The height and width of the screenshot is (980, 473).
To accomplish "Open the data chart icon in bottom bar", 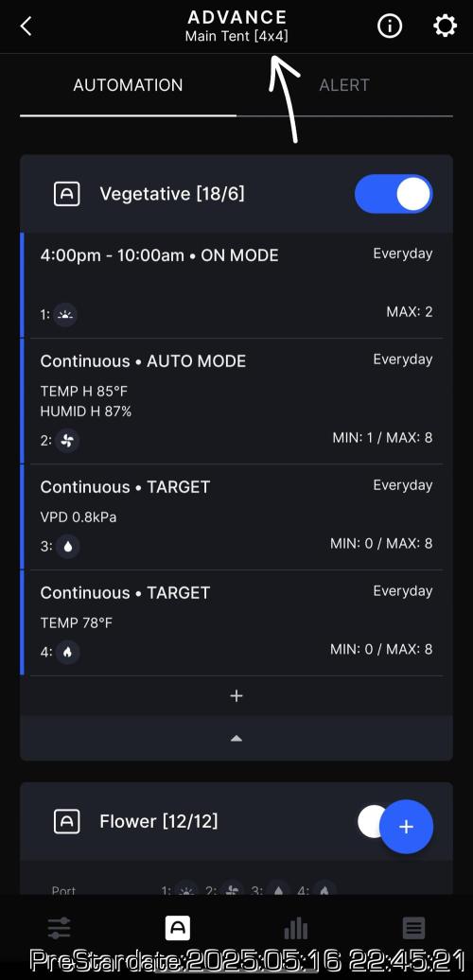I will click(x=295, y=928).
